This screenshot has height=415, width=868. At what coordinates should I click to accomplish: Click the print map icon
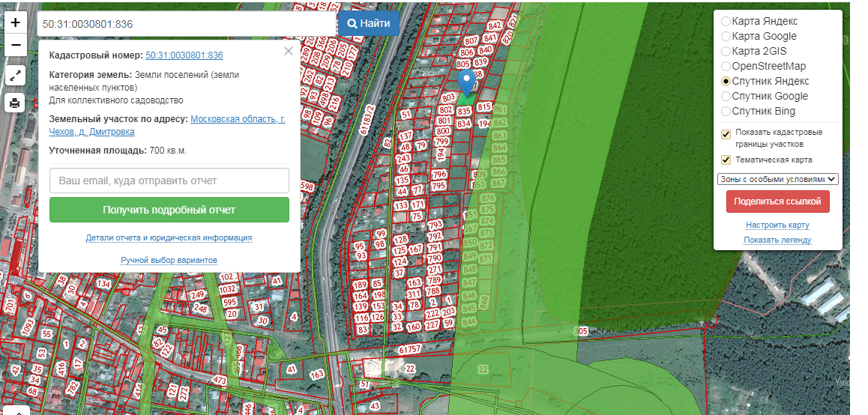pyautogui.click(x=16, y=103)
